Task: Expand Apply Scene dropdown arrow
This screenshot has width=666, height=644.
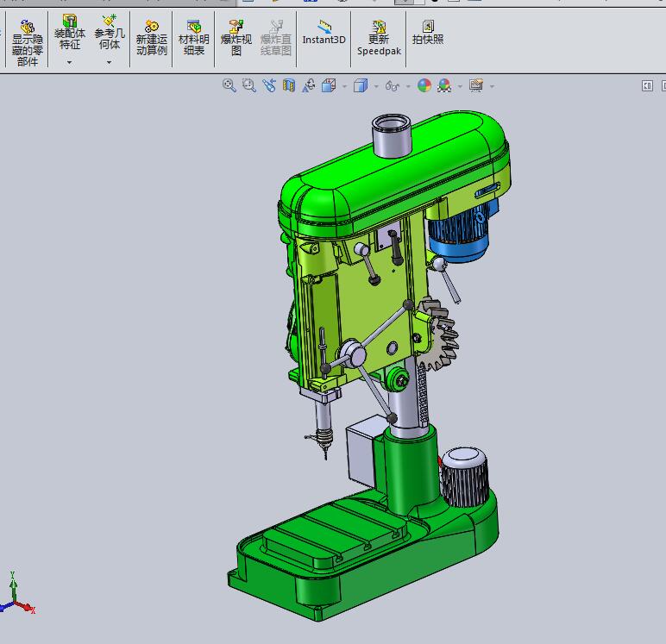Action: pos(460,86)
